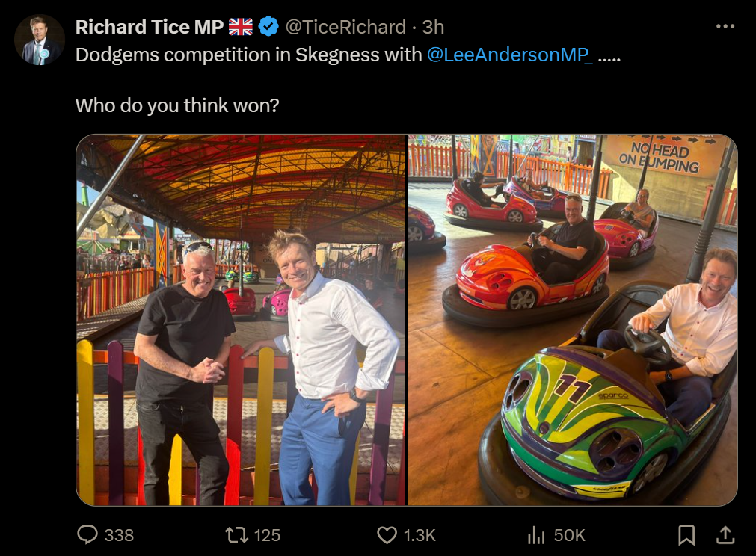Click the 1.3K likes count
The width and height of the screenshot is (756, 556).
pos(420,535)
